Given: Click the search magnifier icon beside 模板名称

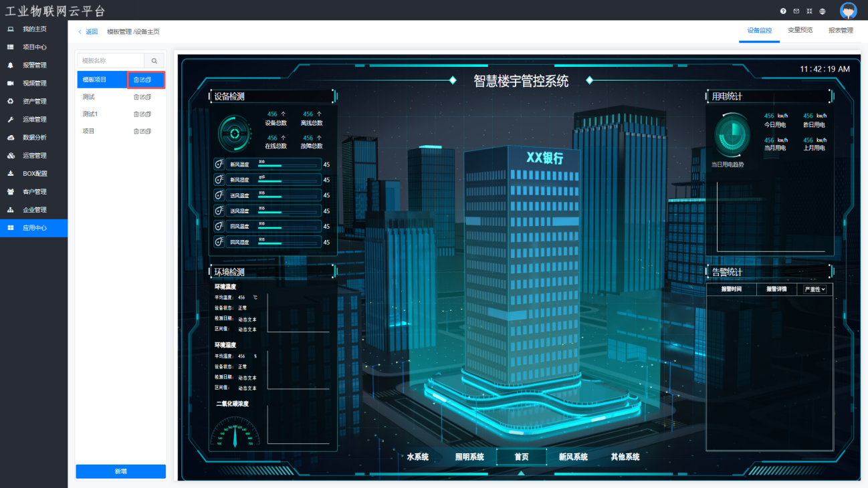Looking at the screenshot, I should pyautogui.click(x=154, y=61).
